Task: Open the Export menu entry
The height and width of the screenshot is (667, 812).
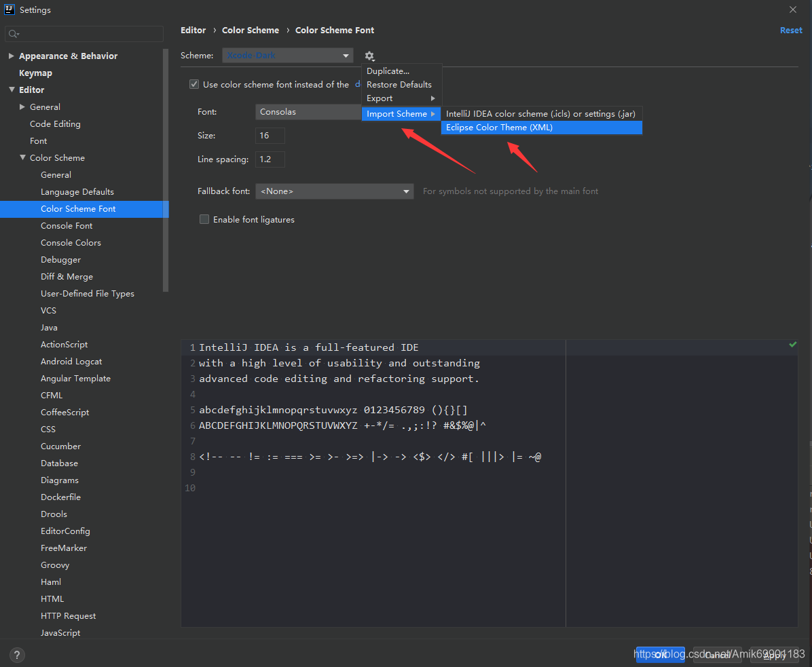Action: pyautogui.click(x=401, y=98)
